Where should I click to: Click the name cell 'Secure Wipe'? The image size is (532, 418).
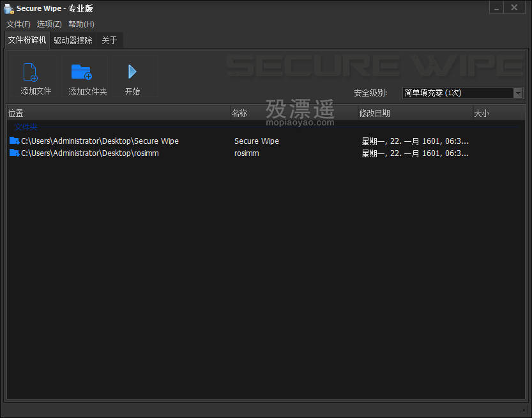click(257, 141)
